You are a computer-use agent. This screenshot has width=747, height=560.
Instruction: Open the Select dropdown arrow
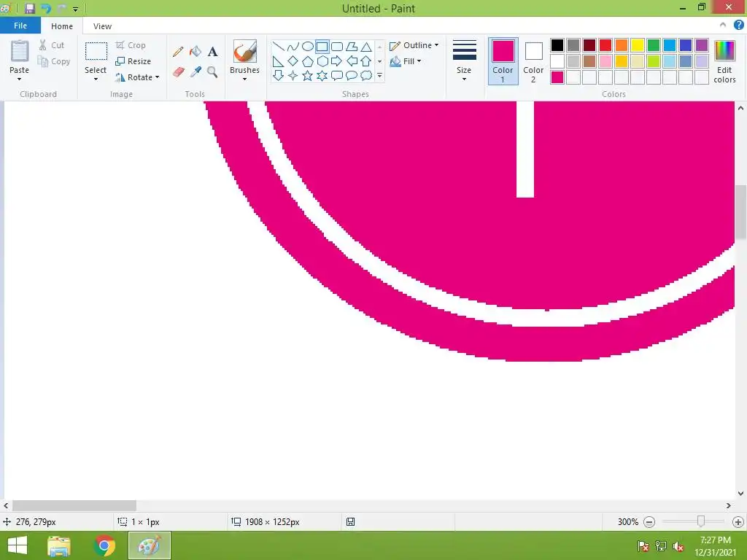click(x=96, y=79)
